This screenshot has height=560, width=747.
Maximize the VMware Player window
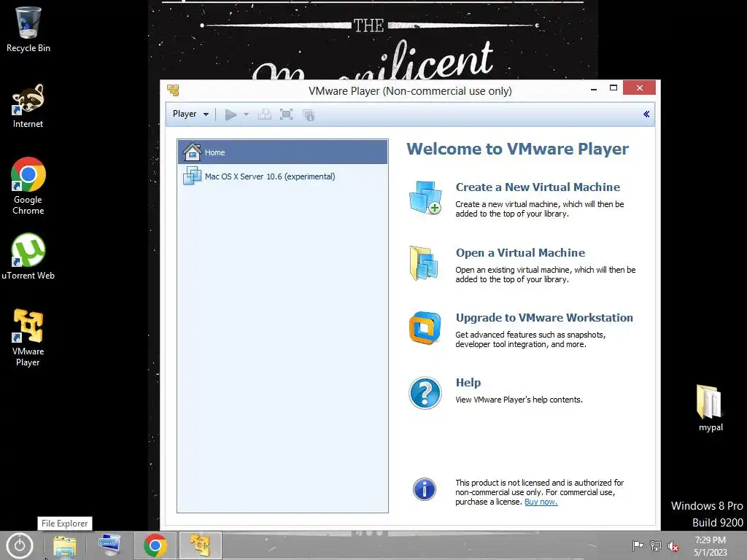[x=613, y=88]
